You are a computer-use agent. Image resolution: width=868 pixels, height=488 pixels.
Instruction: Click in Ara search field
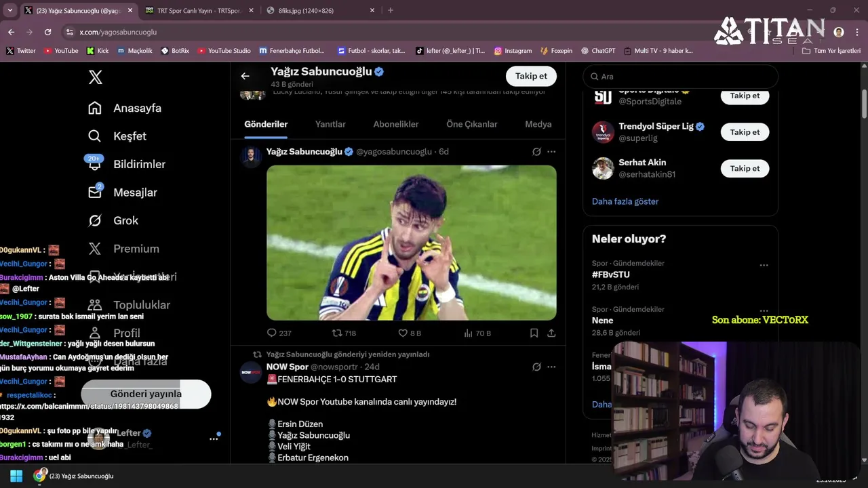point(680,77)
